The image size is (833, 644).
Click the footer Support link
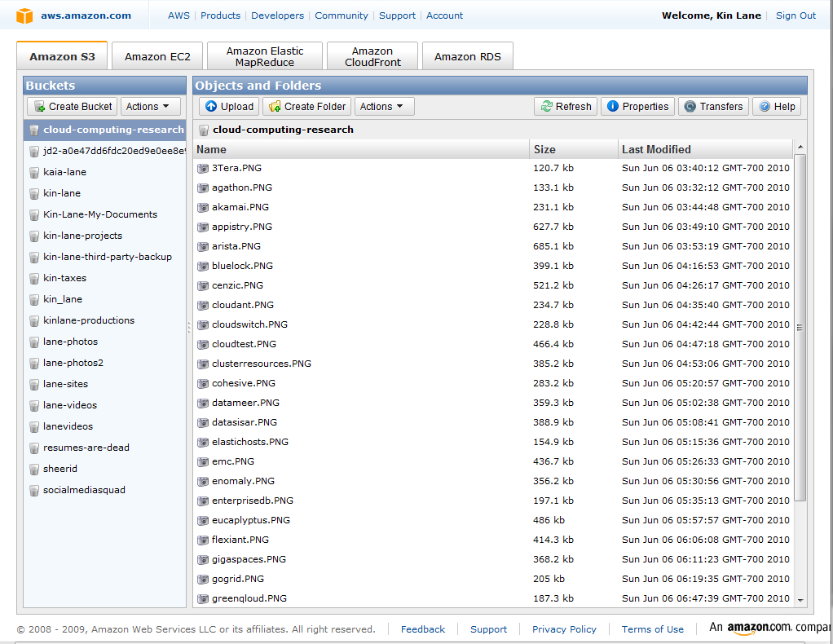click(488, 629)
